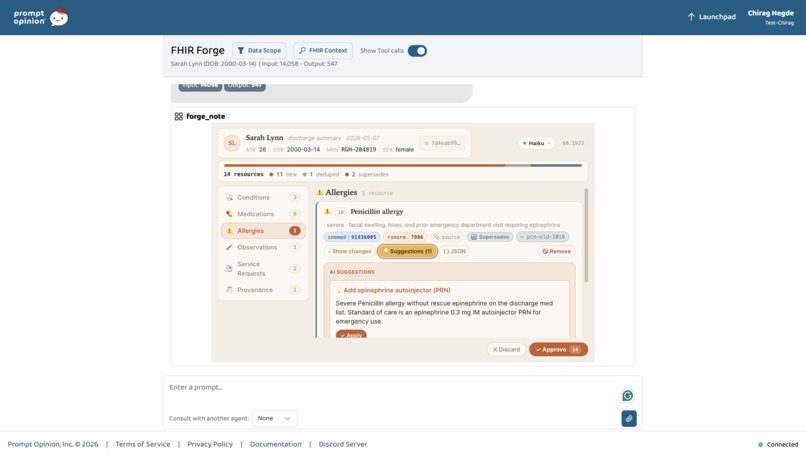Screen dimensions: 806x458
Task: Click the forge_note tool grid icon
Action: pos(178,116)
